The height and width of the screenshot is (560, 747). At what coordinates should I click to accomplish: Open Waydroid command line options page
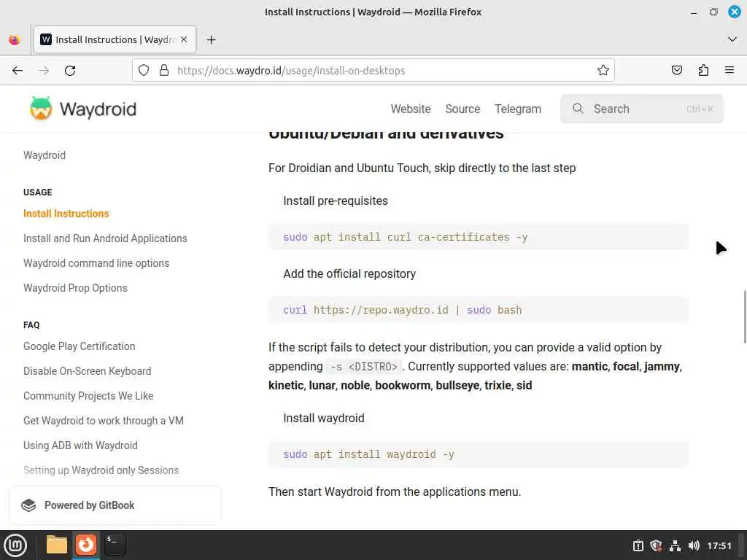(x=96, y=263)
